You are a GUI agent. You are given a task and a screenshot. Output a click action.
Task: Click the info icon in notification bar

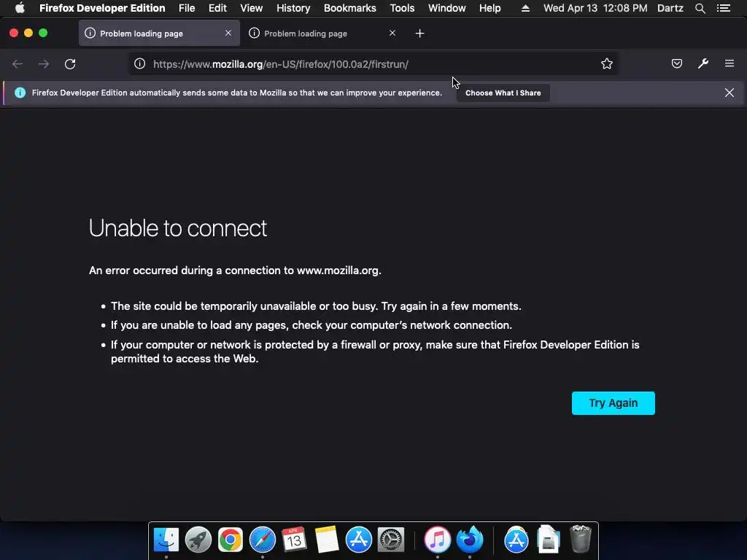click(20, 93)
